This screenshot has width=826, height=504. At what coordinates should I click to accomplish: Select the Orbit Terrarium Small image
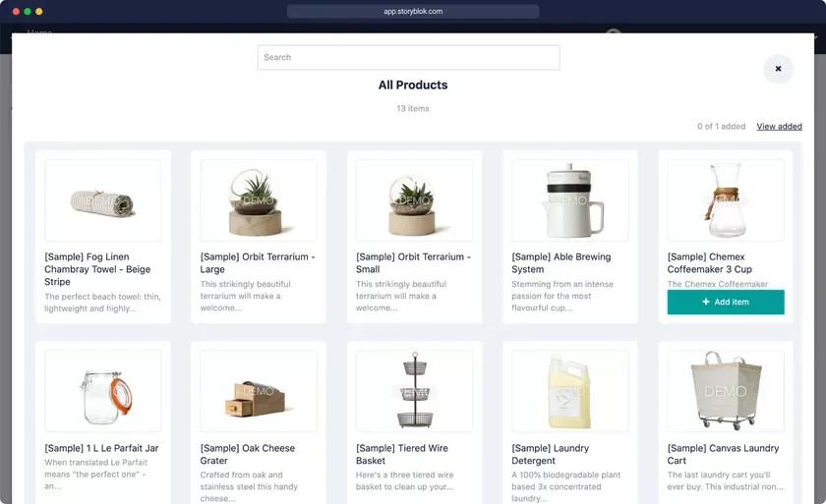pyautogui.click(x=414, y=200)
